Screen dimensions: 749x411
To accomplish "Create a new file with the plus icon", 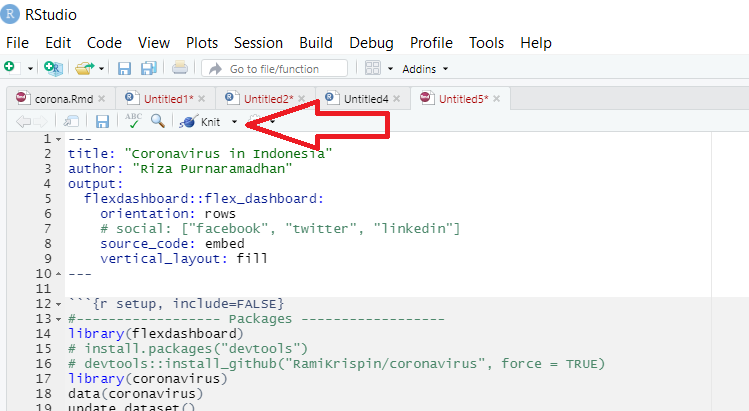I will (x=10, y=68).
